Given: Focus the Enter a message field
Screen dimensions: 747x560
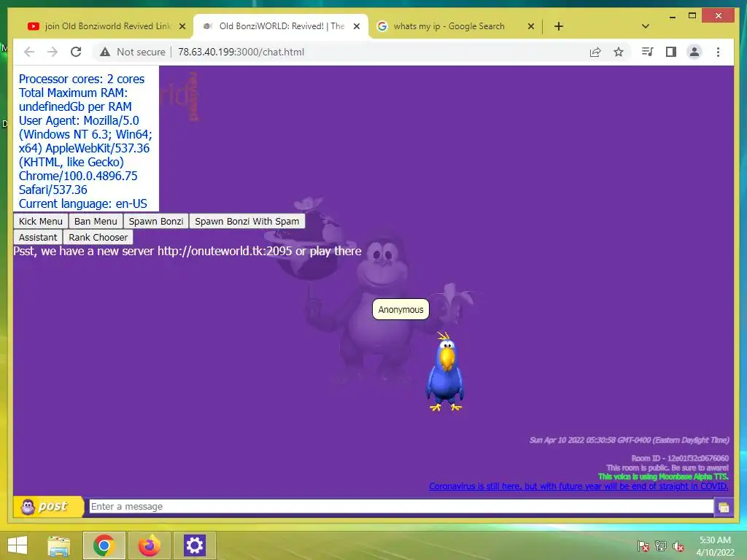Looking at the screenshot, I should (x=401, y=506).
